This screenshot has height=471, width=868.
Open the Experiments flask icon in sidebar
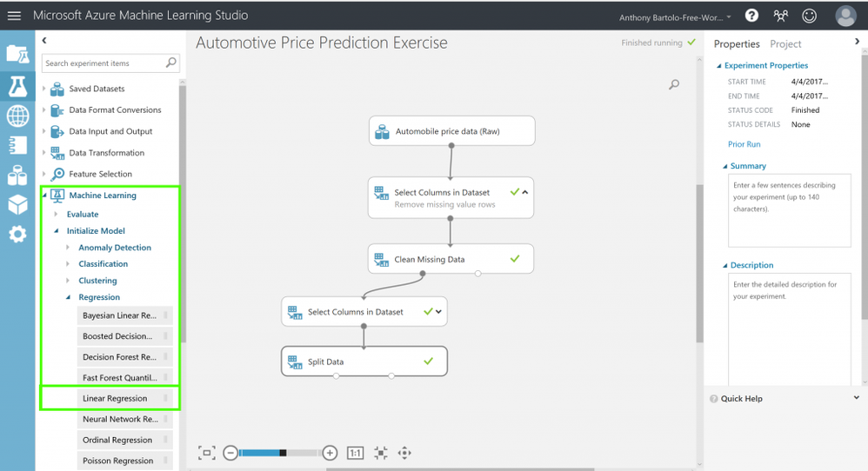(17, 84)
